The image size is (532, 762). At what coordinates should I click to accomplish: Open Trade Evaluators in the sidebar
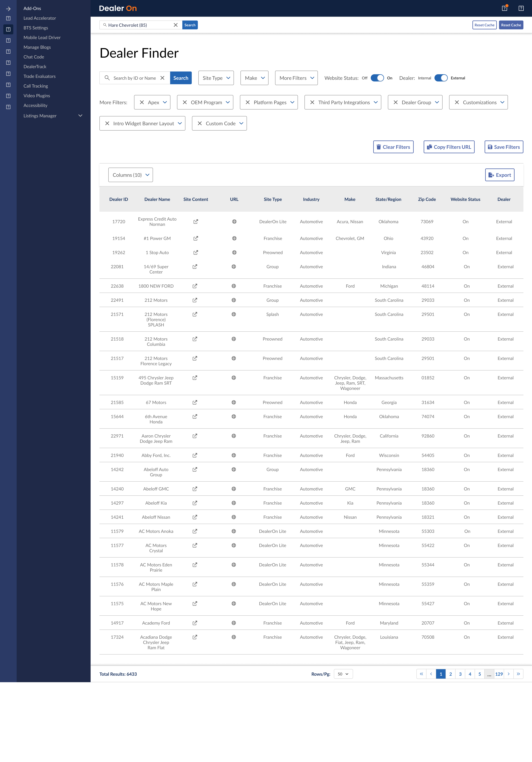(39, 76)
